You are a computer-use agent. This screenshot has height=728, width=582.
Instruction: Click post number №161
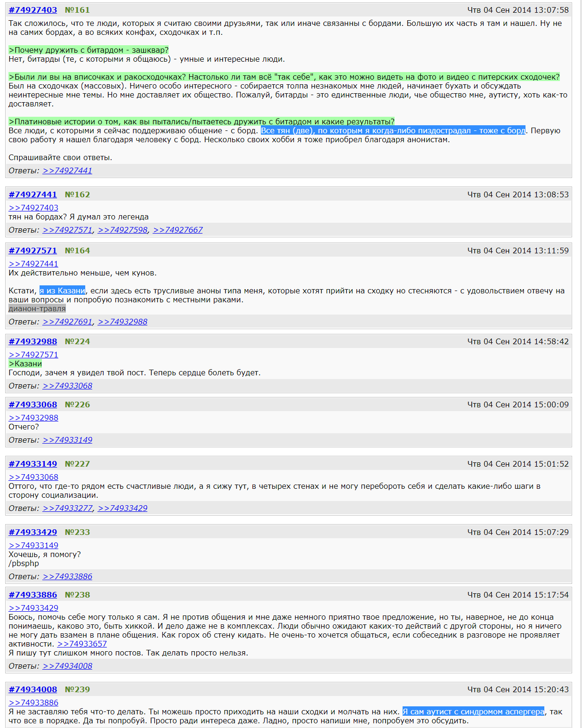click(77, 10)
